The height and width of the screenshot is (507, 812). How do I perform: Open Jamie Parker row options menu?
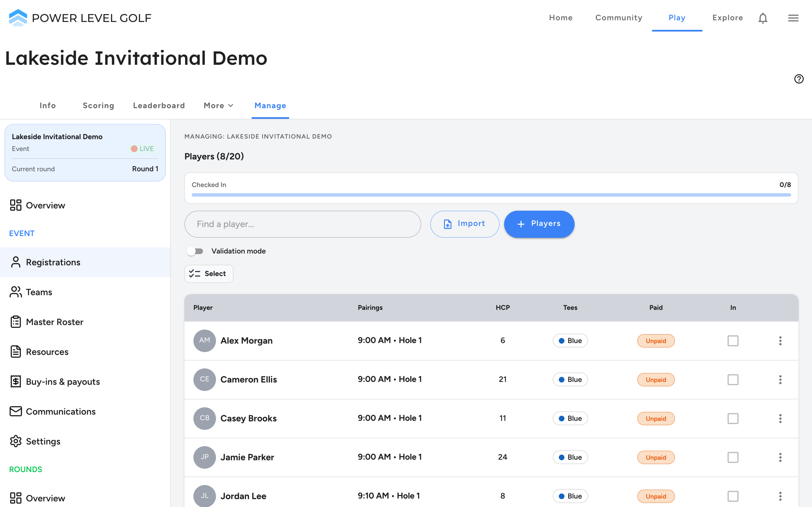pyautogui.click(x=780, y=457)
